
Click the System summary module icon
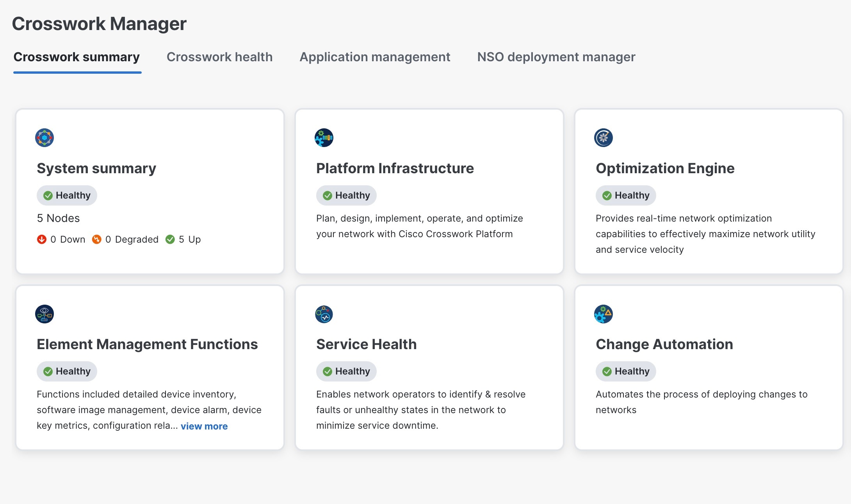click(44, 138)
